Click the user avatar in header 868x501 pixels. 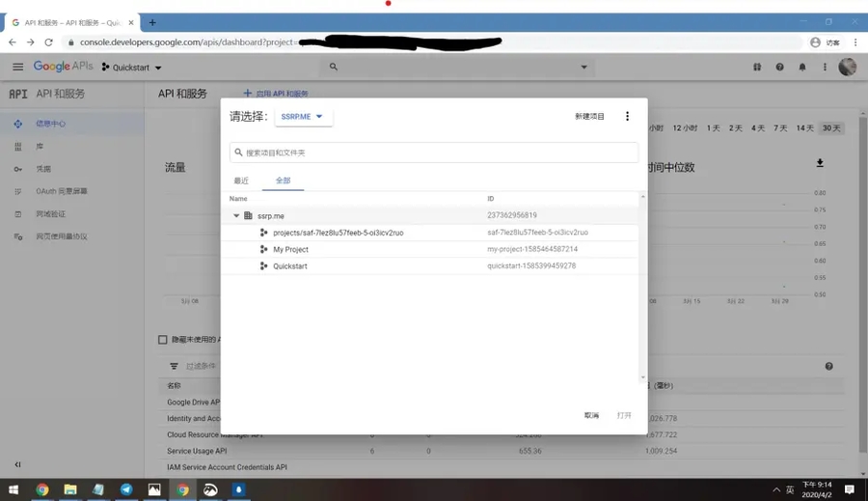point(847,67)
